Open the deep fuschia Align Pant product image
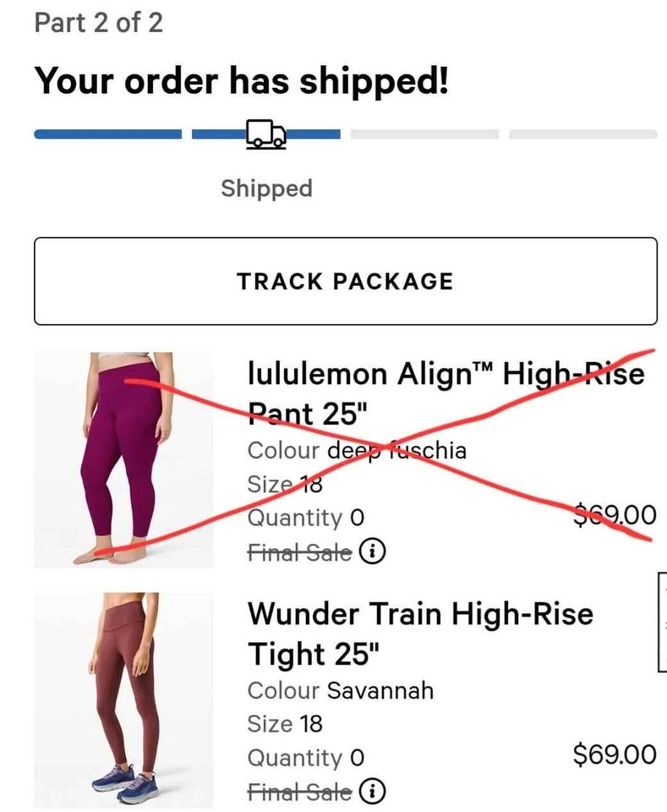667x812 pixels. 123,460
